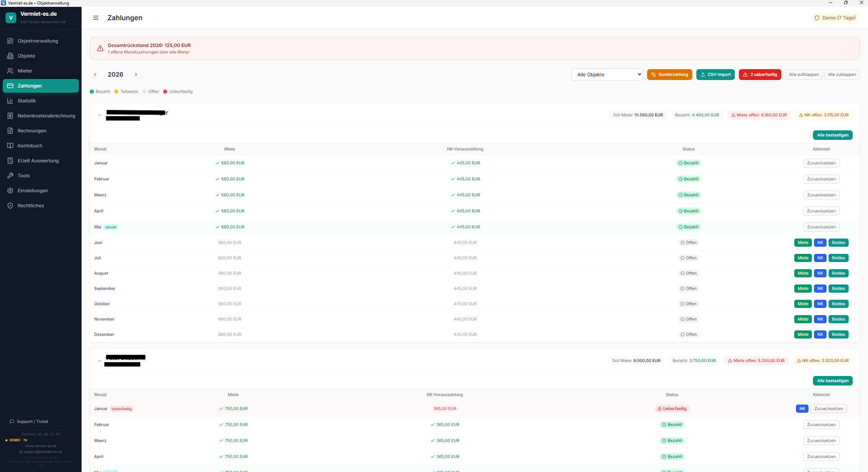The width and height of the screenshot is (868, 472).
Task: Select Zahlungen in the sidebar
Action: [41, 86]
